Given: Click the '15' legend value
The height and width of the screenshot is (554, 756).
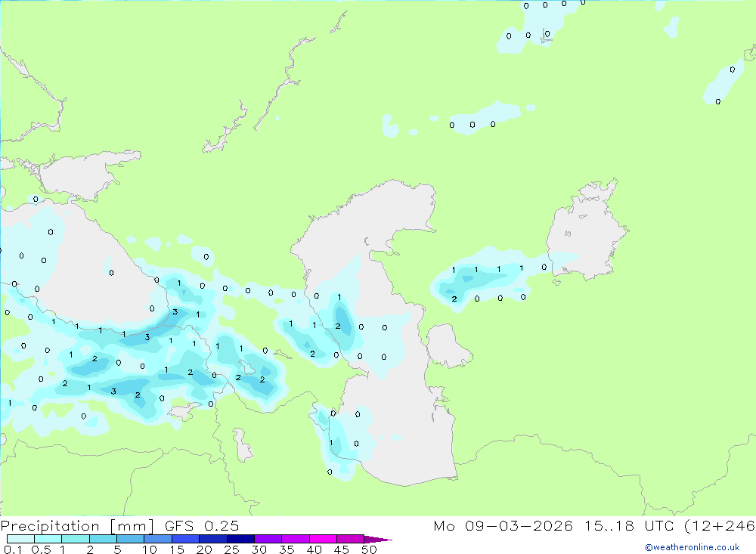Looking at the screenshot, I should [x=177, y=549].
